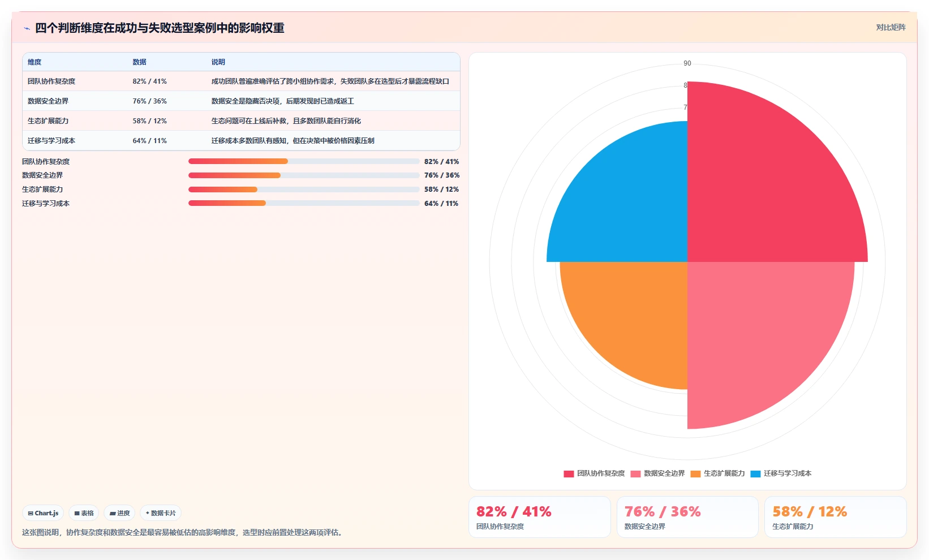Click the 迁移与学习成本 progress bar
929x560 pixels.
point(304,203)
